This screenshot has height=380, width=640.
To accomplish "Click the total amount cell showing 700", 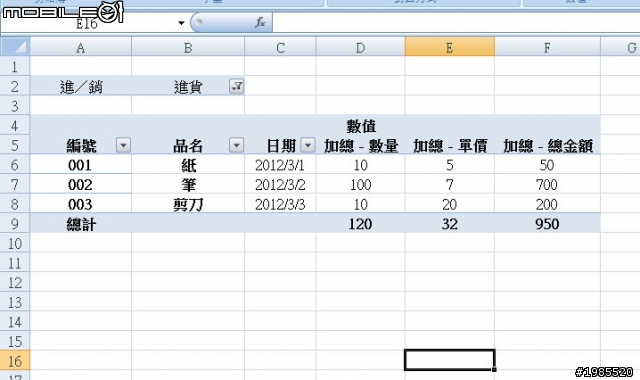I will click(547, 184).
